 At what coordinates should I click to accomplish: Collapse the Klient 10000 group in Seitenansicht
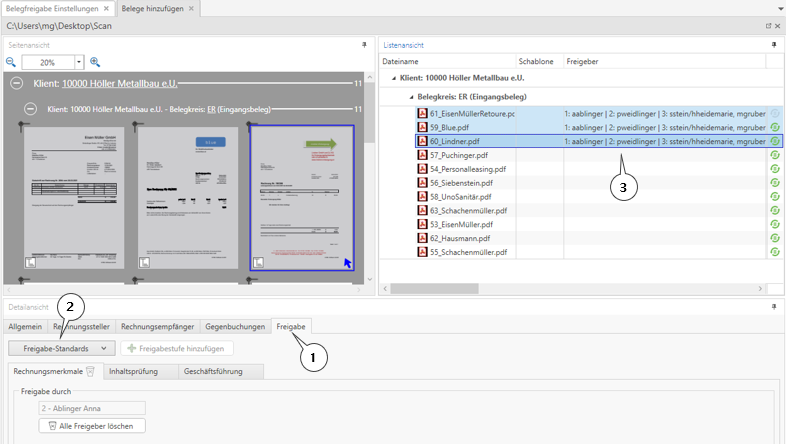[x=17, y=83]
